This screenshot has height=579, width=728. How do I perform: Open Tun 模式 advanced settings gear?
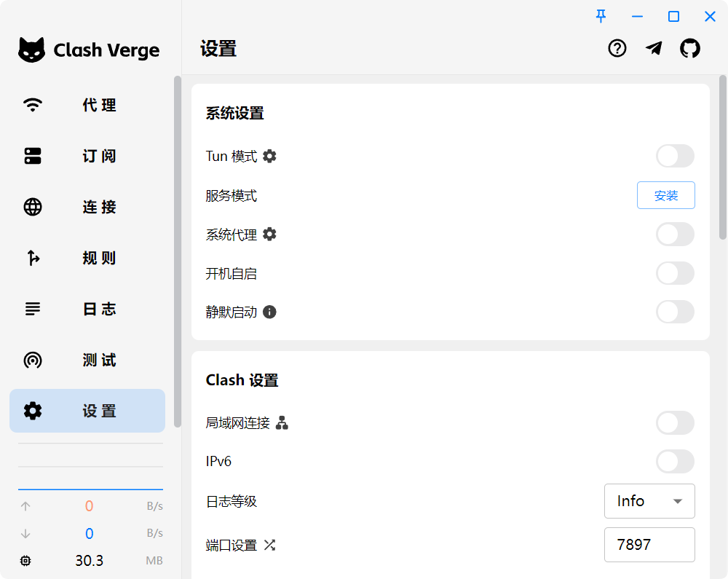(x=269, y=156)
